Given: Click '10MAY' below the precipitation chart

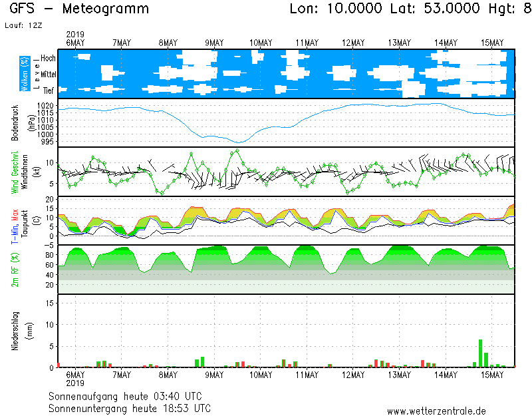Looking at the screenshot, I should (x=261, y=375).
